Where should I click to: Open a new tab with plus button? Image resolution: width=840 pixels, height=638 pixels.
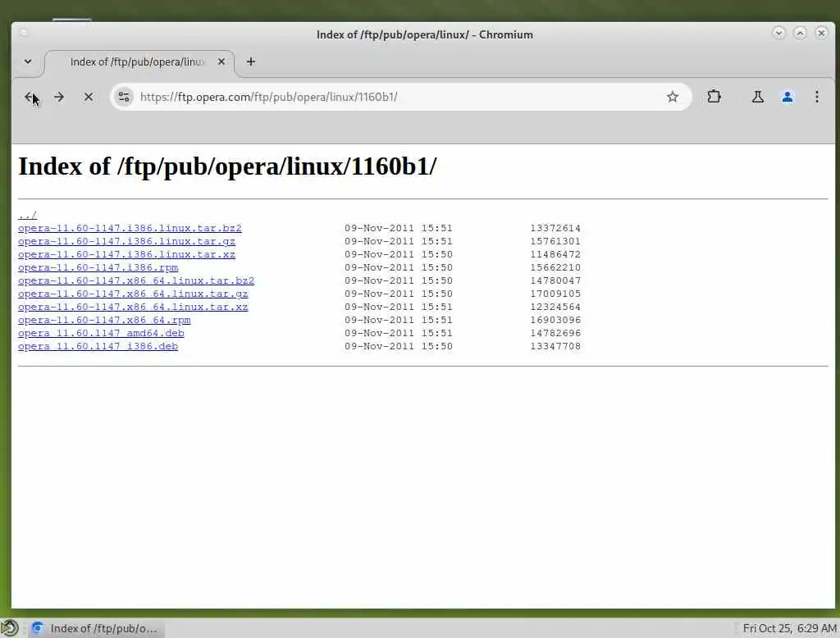tap(251, 62)
